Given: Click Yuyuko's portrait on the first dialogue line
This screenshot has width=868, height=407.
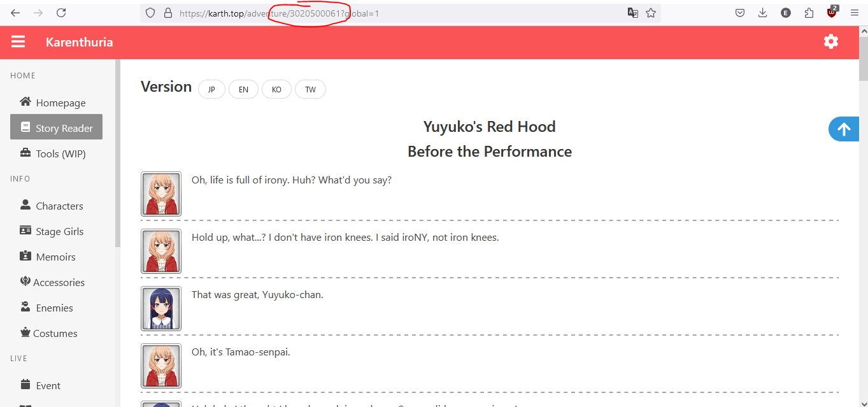Looking at the screenshot, I should (160, 194).
